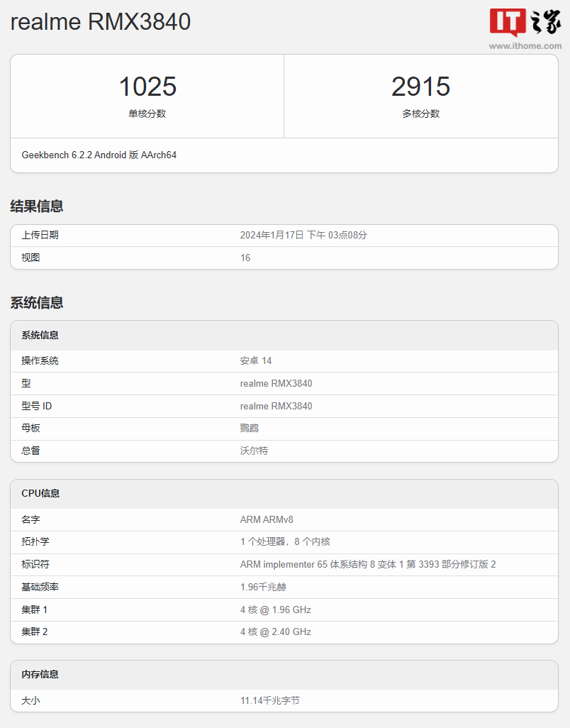Image resolution: width=570 pixels, height=728 pixels.
Task: Select 1 个处理器，8 个内核 value
Action: point(285,542)
